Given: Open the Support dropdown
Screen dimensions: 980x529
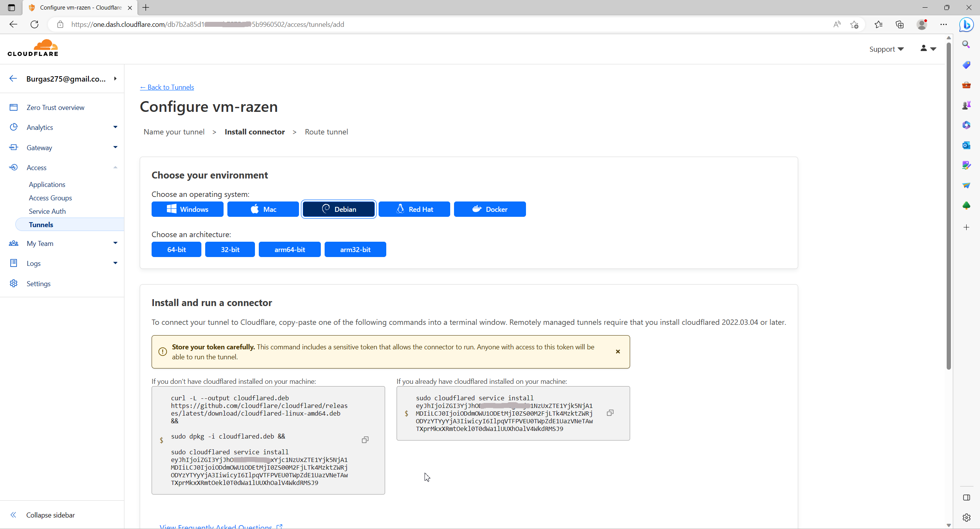Looking at the screenshot, I should (x=886, y=49).
